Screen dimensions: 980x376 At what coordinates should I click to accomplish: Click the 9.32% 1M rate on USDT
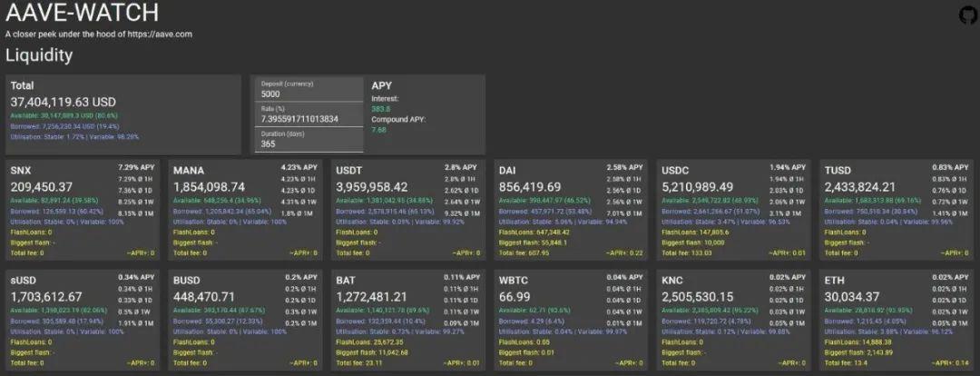(463, 214)
